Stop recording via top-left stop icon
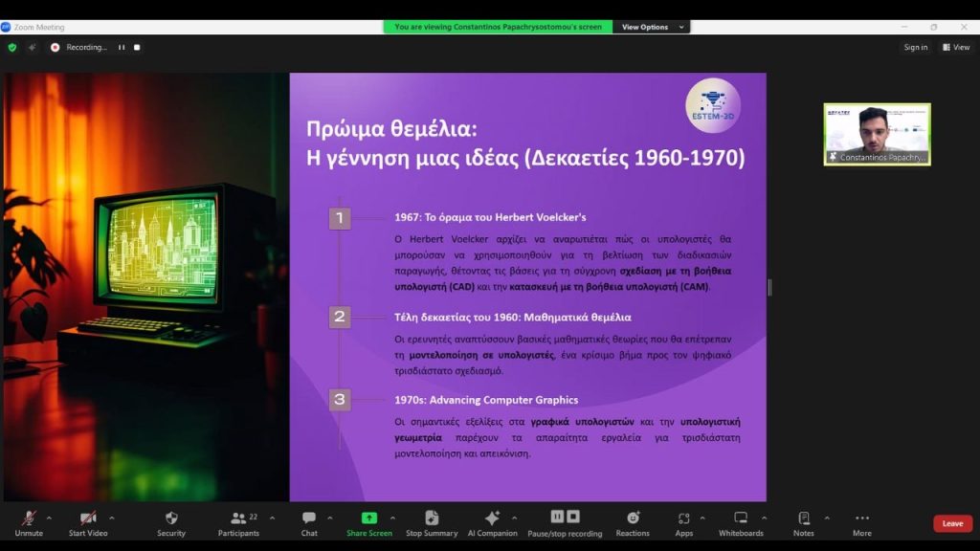The width and height of the screenshot is (980, 551). point(137,48)
